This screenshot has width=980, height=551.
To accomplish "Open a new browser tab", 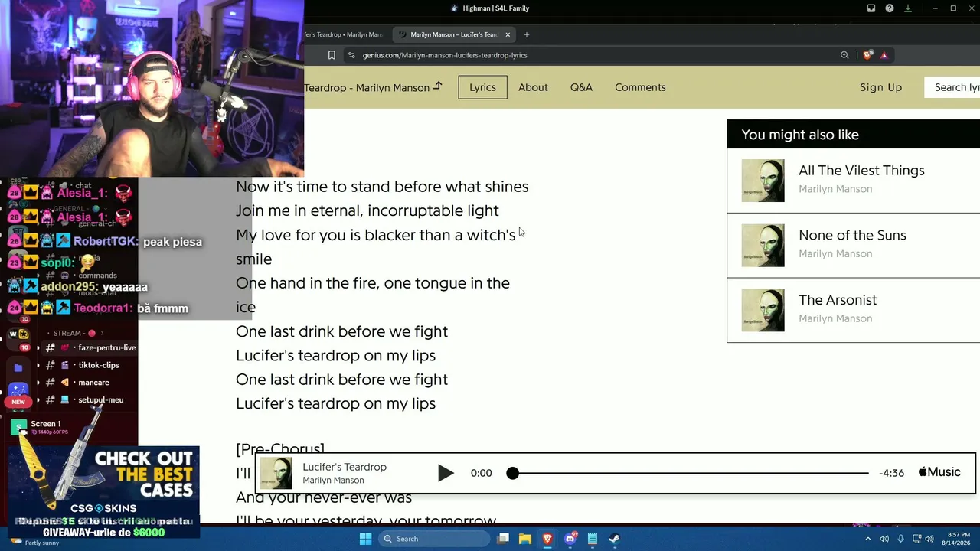I will pos(527,34).
